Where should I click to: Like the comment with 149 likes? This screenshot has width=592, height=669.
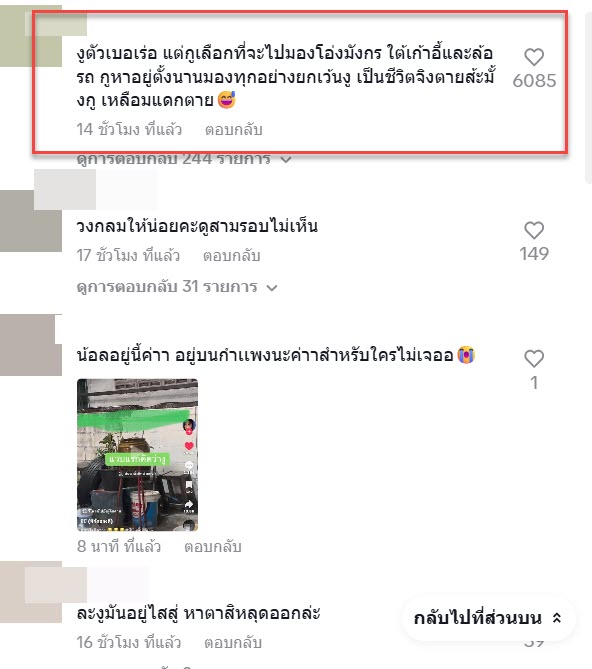[x=534, y=230]
